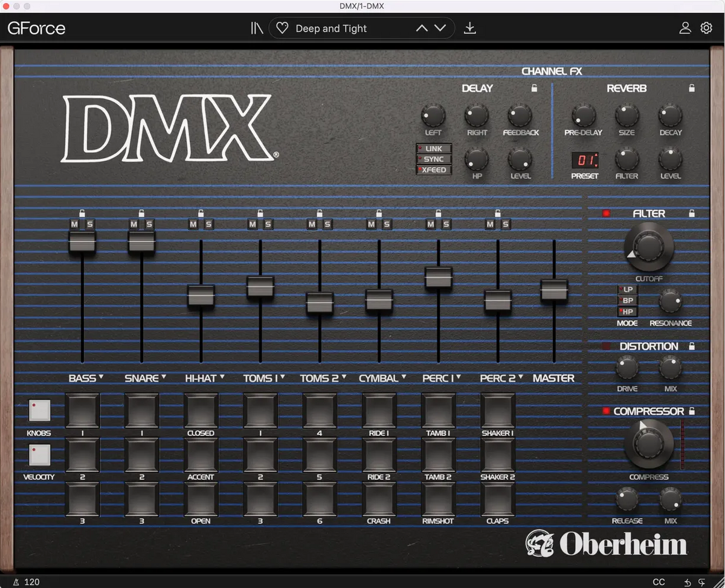
Task: Toggle the delay SYNC switch
Action: coord(434,159)
